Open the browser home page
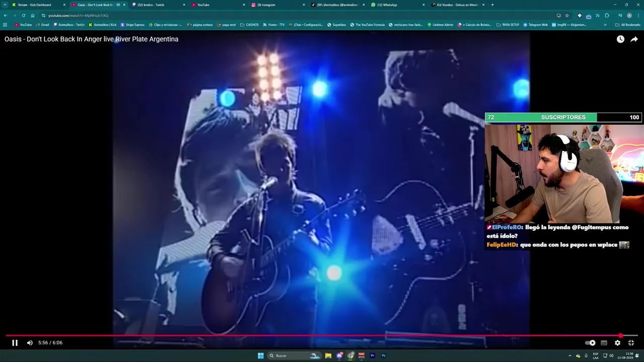Viewport: 644px width, 362px height. 33,16
